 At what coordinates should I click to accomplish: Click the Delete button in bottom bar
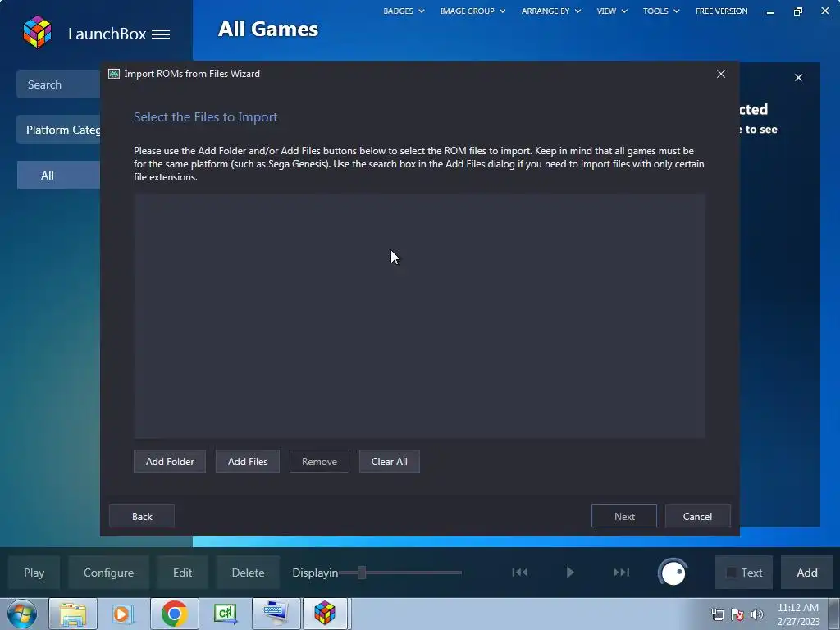coord(248,573)
